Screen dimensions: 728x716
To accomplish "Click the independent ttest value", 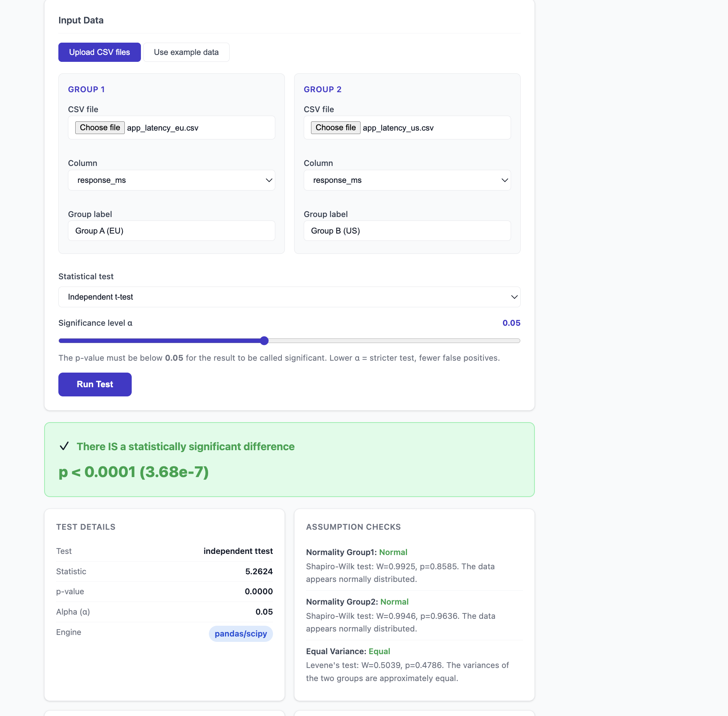I will click(238, 551).
